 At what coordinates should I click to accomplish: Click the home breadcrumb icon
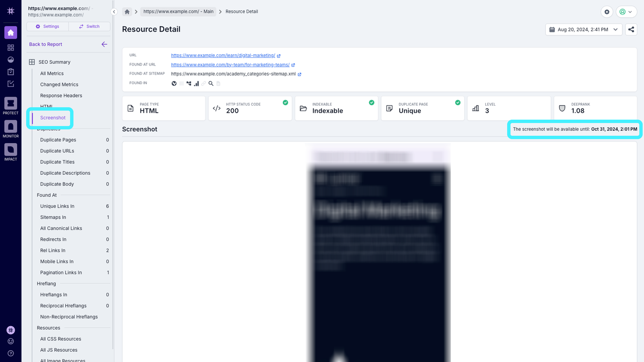point(127,11)
